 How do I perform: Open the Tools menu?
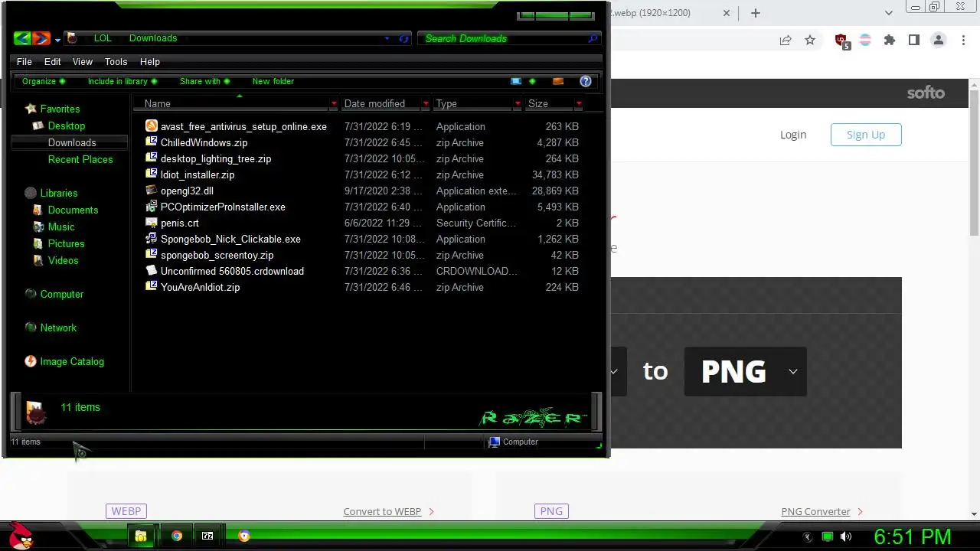coord(116,61)
